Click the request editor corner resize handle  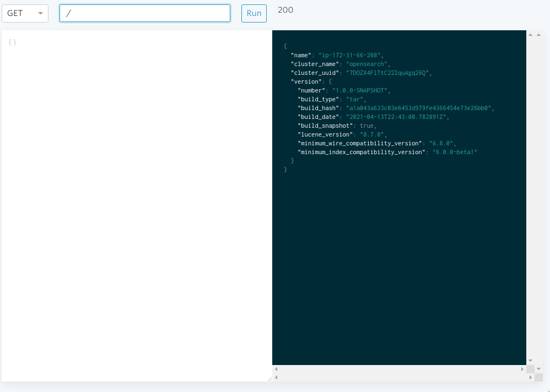pos(269,378)
